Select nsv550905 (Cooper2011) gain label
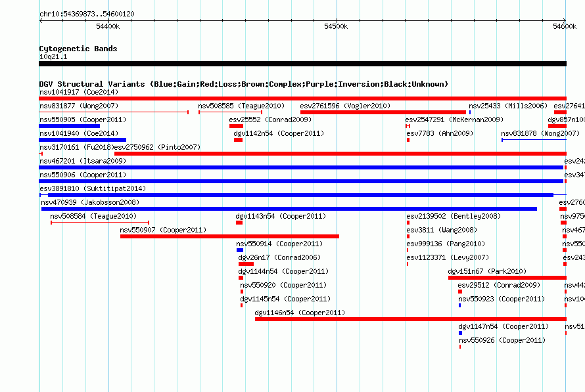Screen dimensions: 585x392 [83, 120]
